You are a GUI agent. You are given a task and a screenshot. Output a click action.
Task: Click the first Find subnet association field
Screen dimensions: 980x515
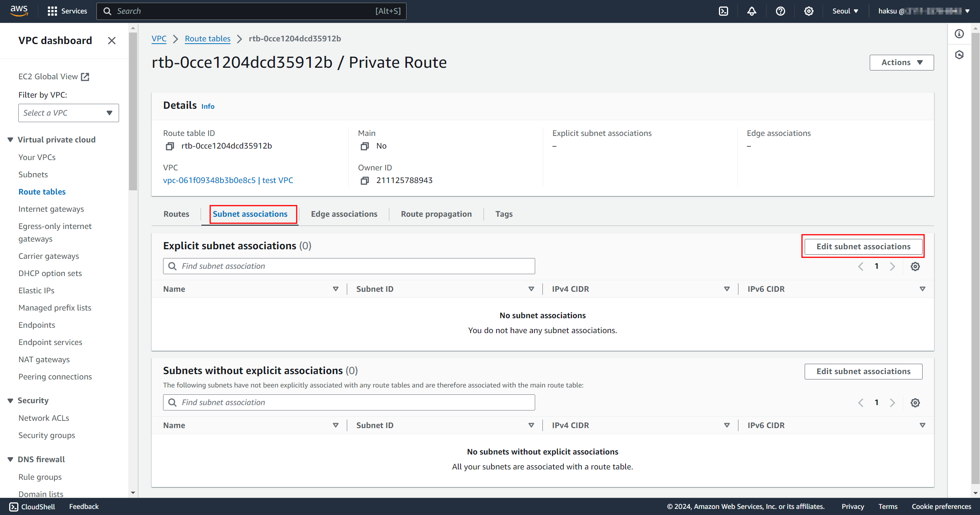[x=349, y=266]
